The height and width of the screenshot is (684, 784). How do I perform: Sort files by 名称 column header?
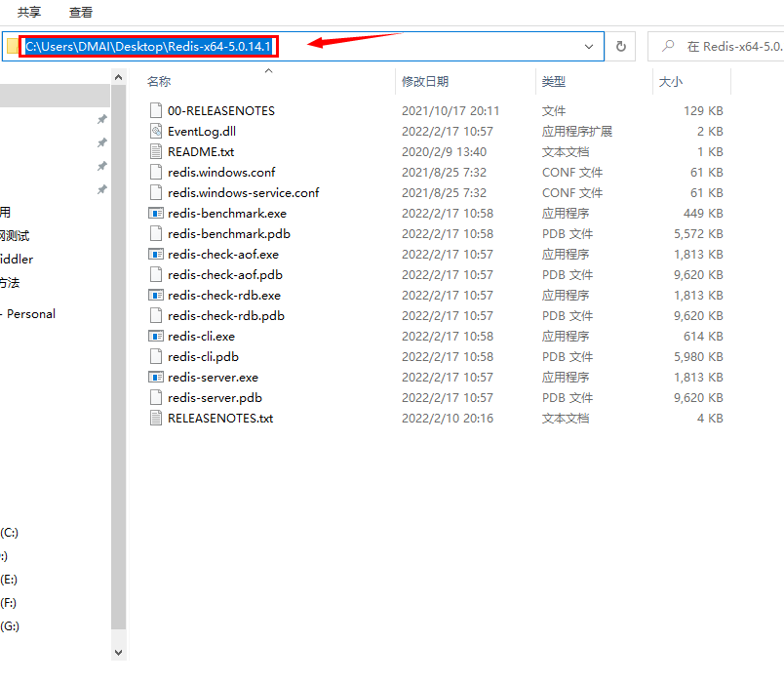coord(159,82)
